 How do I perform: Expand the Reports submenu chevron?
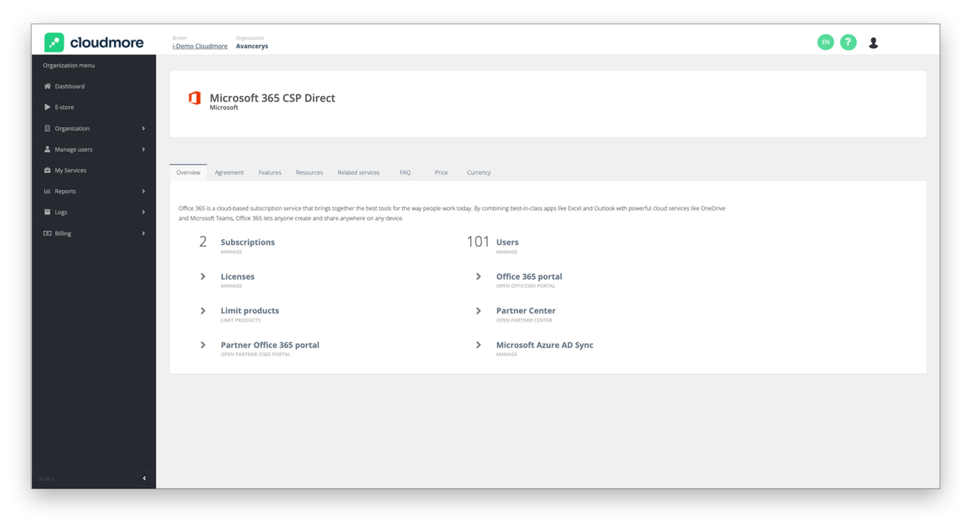point(143,191)
